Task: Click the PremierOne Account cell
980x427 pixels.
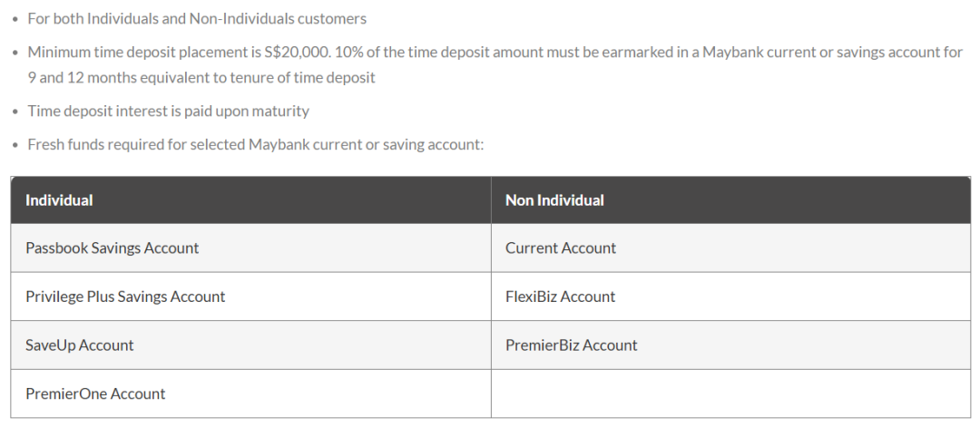Action: [x=95, y=393]
